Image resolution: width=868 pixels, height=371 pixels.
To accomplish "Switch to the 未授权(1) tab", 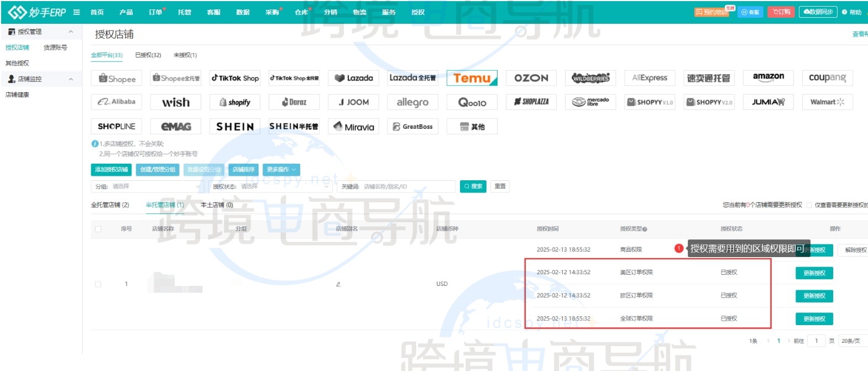I will [x=185, y=55].
